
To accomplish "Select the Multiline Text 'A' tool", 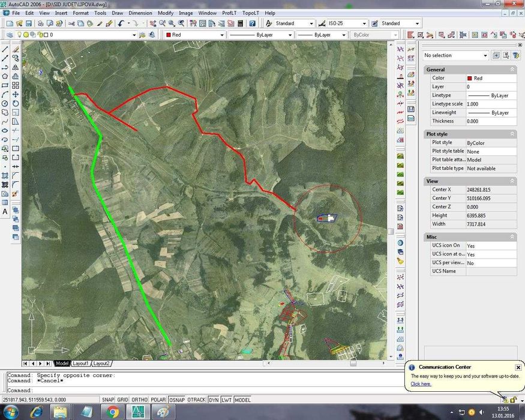I will (x=5, y=212).
